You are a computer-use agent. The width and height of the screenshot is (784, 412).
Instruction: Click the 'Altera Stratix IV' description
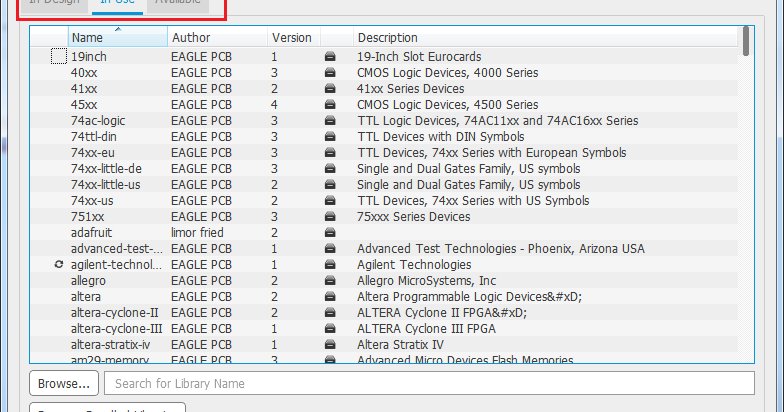(400, 344)
